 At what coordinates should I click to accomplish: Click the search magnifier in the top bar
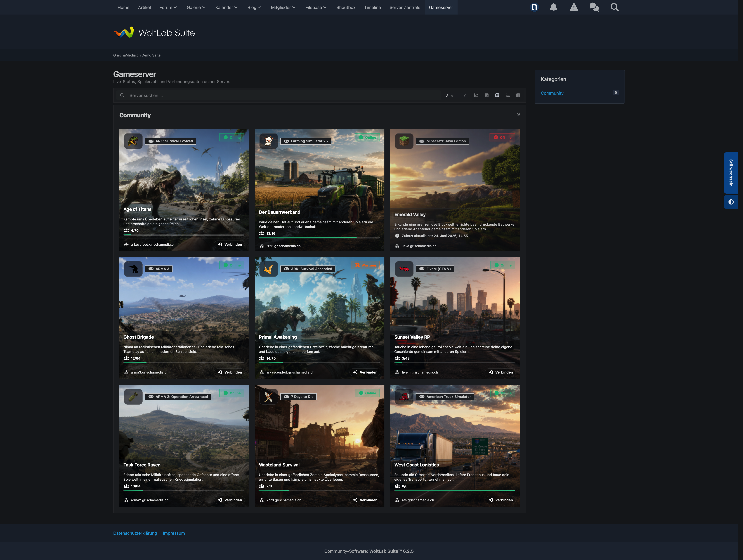614,7
